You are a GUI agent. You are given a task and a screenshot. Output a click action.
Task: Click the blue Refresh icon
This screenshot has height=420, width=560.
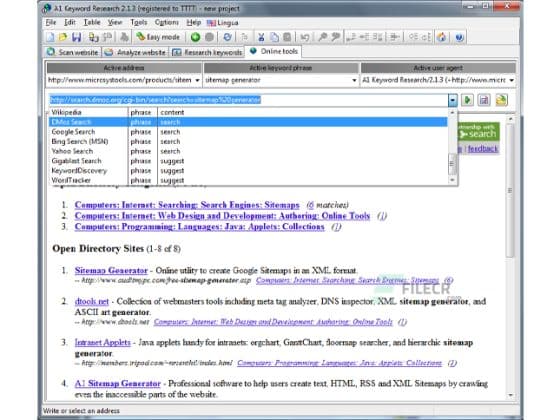coord(227,37)
